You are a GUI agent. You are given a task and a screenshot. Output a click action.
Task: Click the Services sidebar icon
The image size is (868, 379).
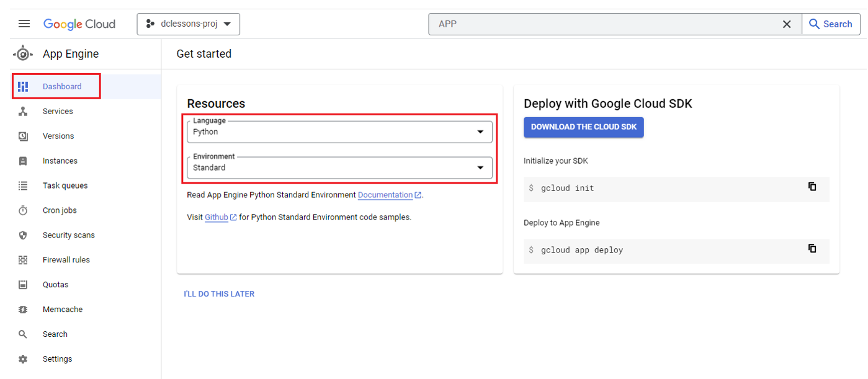23,112
